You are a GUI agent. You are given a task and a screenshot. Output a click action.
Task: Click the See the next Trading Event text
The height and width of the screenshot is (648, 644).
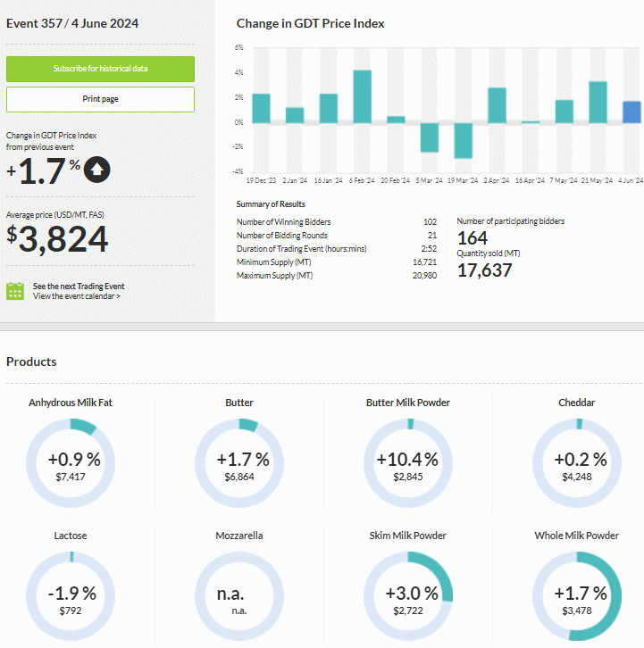[79, 287]
